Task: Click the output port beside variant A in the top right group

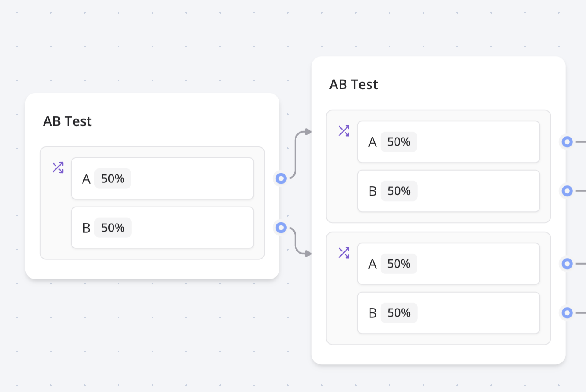Action: click(x=567, y=142)
